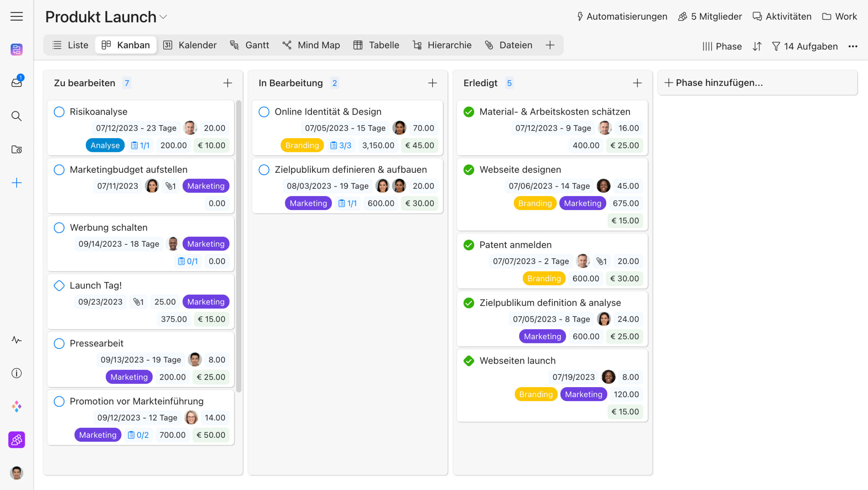The image size is (868, 490).
Task: Uncheck the Webseite designen completed task
Action: tap(469, 169)
